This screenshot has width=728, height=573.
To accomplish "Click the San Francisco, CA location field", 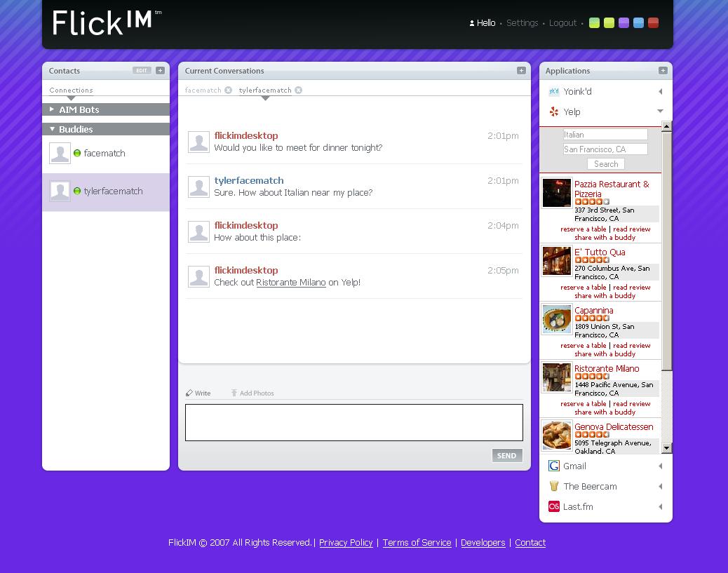I will point(605,149).
